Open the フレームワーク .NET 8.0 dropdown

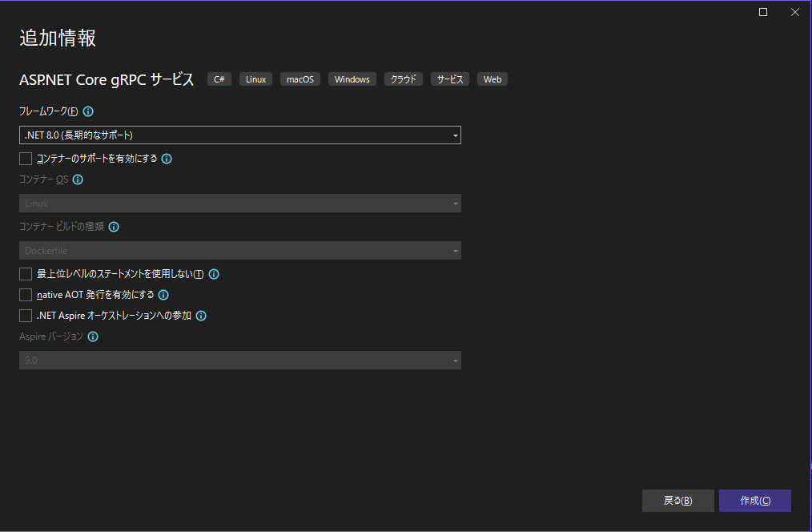click(239, 135)
